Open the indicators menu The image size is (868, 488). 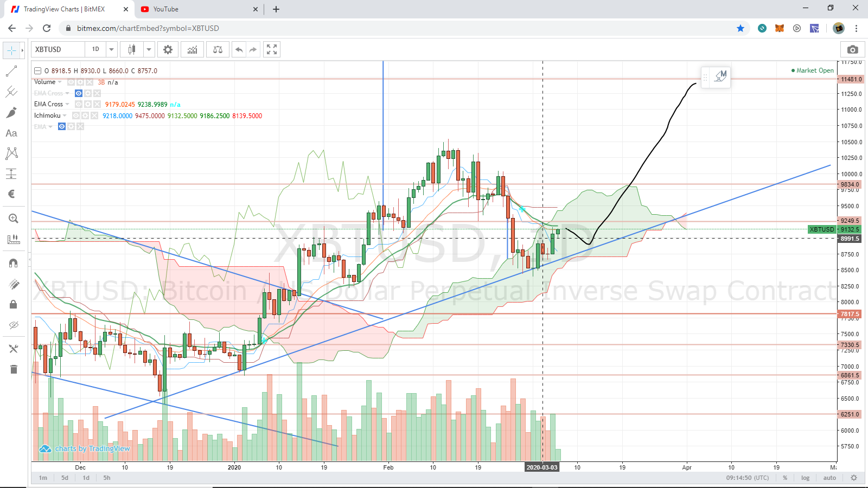(193, 49)
